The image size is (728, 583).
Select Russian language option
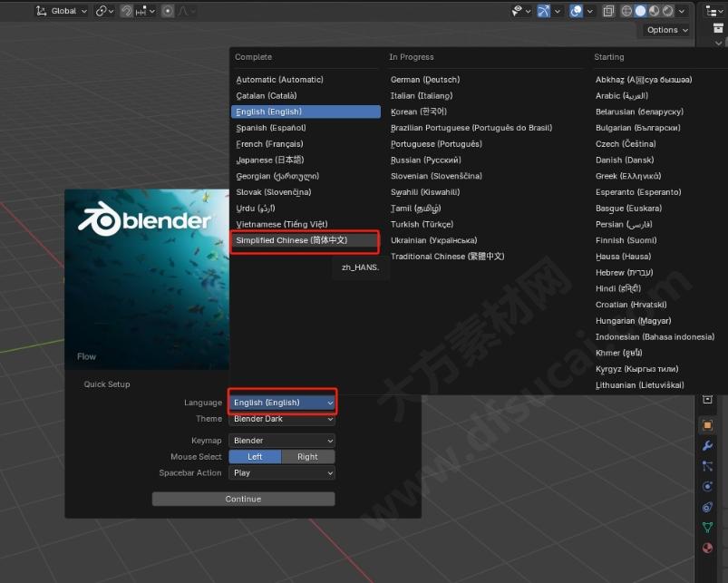coord(485,160)
